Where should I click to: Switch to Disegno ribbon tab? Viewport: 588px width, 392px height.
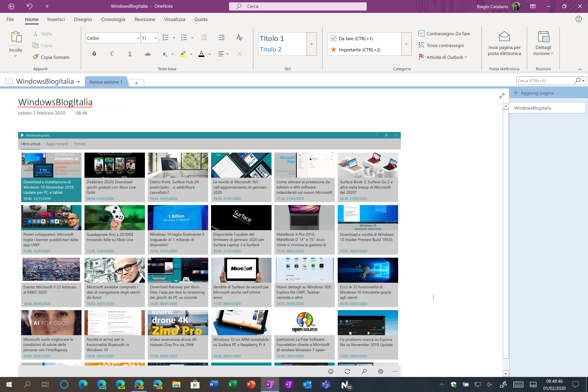pyautogui.click(x=83, y=19)
